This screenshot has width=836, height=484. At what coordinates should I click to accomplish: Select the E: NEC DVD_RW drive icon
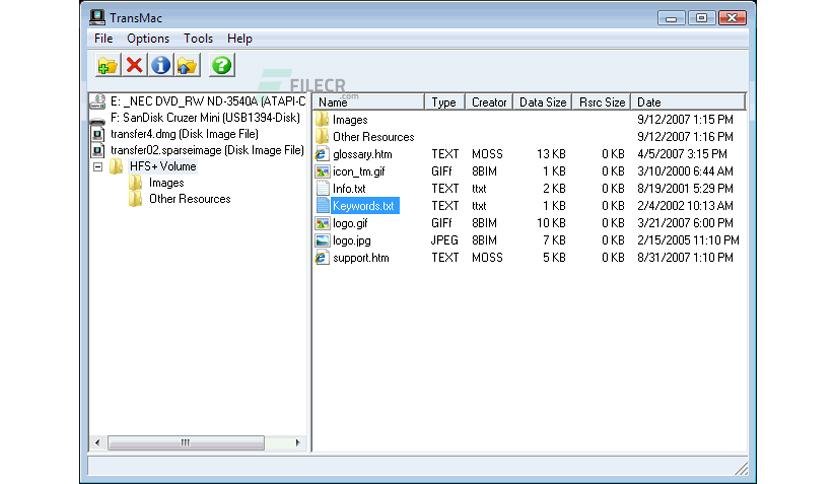coord(98,101)
